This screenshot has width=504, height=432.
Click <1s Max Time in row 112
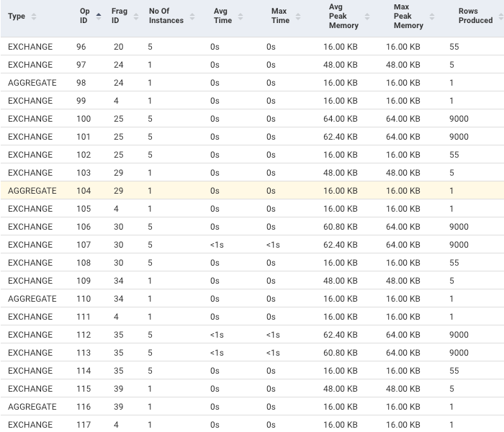(273, 335)
